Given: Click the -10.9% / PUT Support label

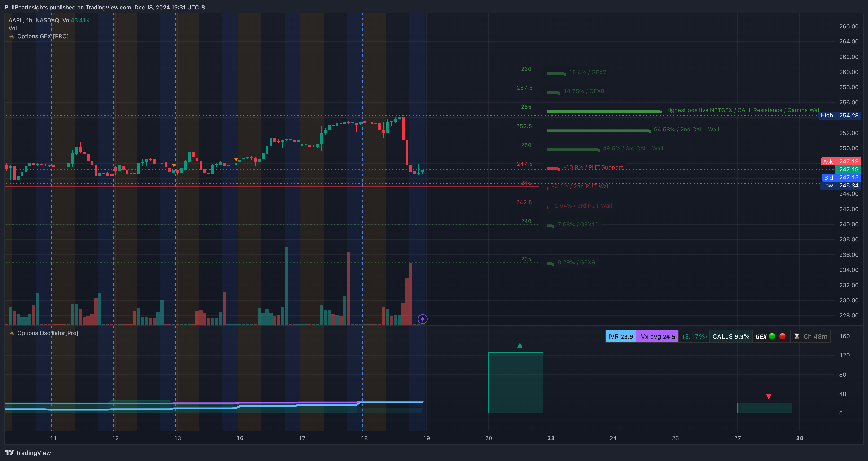Looking at the screenshot, I should click(x=593, y=167).
